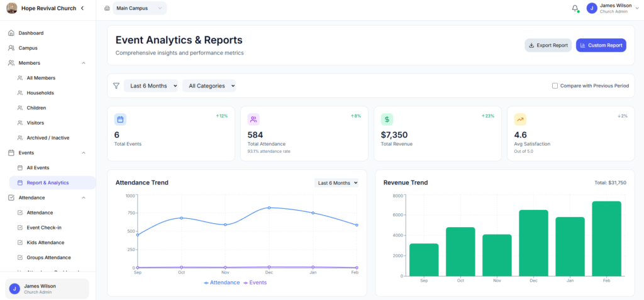Collapse the Events section chevron
This screenshot has height=300, width=644.
click(84, 153)
